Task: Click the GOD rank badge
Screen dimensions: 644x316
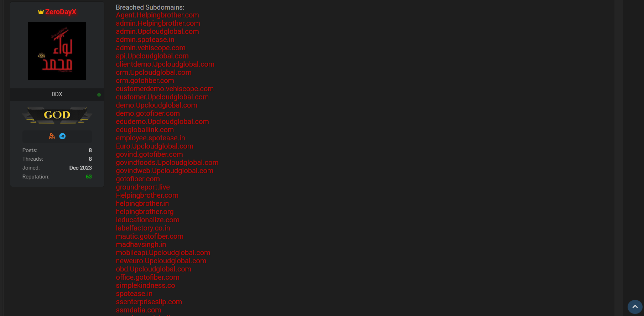Action: pyautogui.click(x=57, y=115)
